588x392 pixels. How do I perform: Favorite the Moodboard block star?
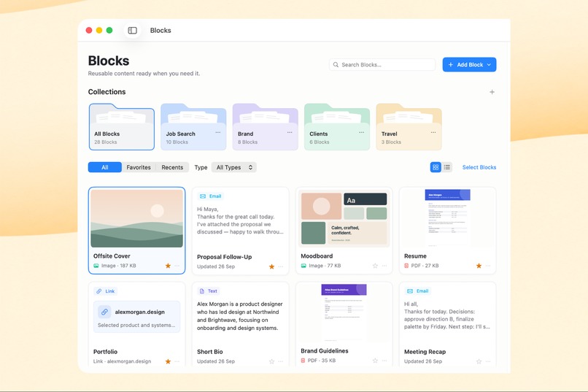(x=375, y=266)
